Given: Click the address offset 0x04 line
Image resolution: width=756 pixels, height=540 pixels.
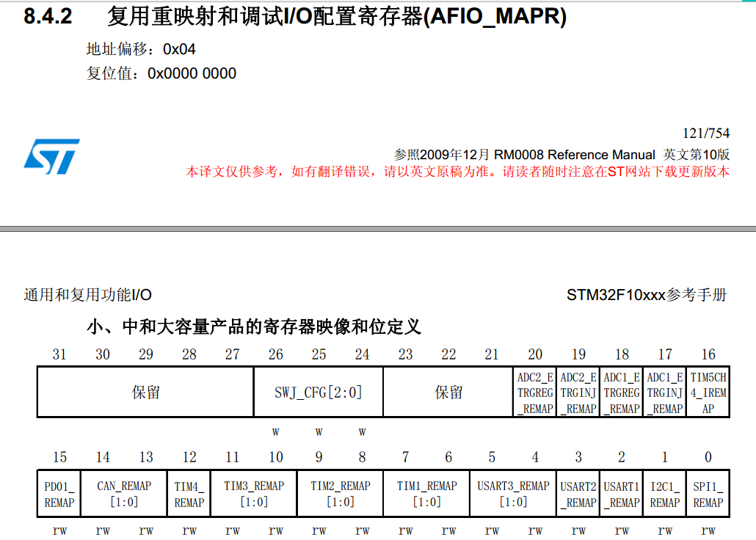Looking at the screenshot, I should (x=141, y=49).
